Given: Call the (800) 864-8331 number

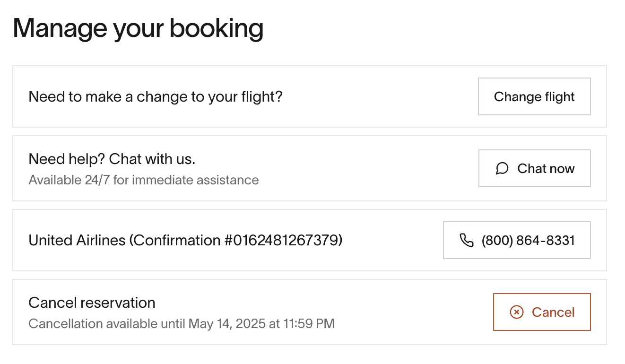Looking at the screenshot, I should pos(528,240).
